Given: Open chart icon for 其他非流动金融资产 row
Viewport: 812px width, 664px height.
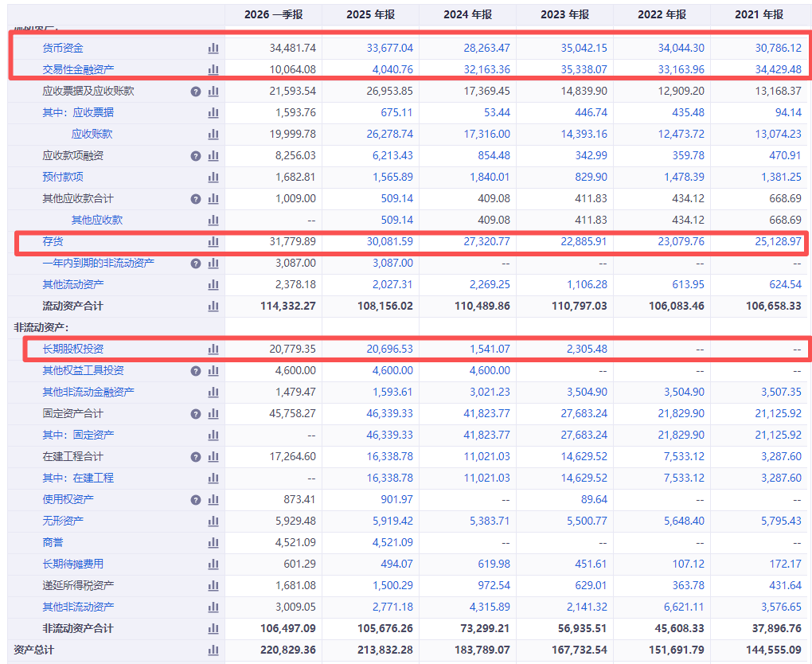Looking at the screenshot, I should coord(213,392).
